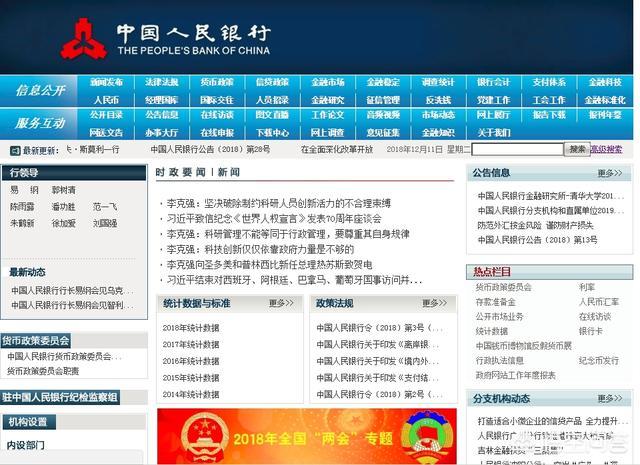The width and height of the screenshot is (640, 465).
Task: Open the 货币政策委员会职责 link
Action: tap(43, 371)
